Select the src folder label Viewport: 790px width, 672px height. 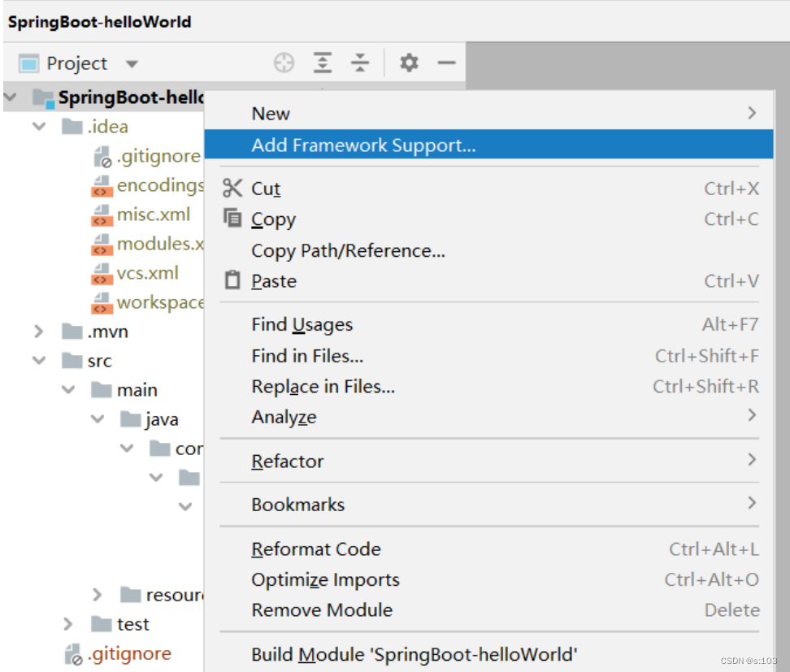coord(100,361)
